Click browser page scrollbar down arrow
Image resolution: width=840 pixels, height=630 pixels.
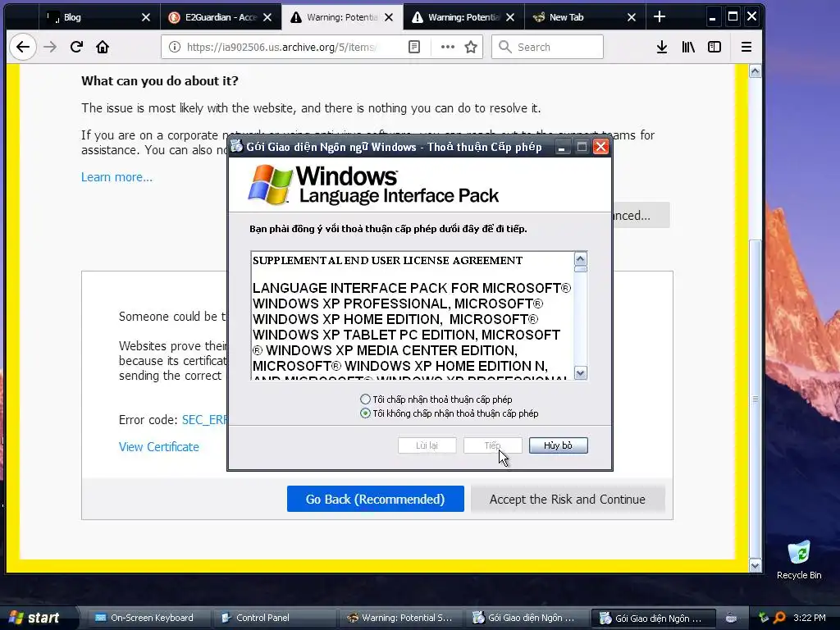[755, 566]
